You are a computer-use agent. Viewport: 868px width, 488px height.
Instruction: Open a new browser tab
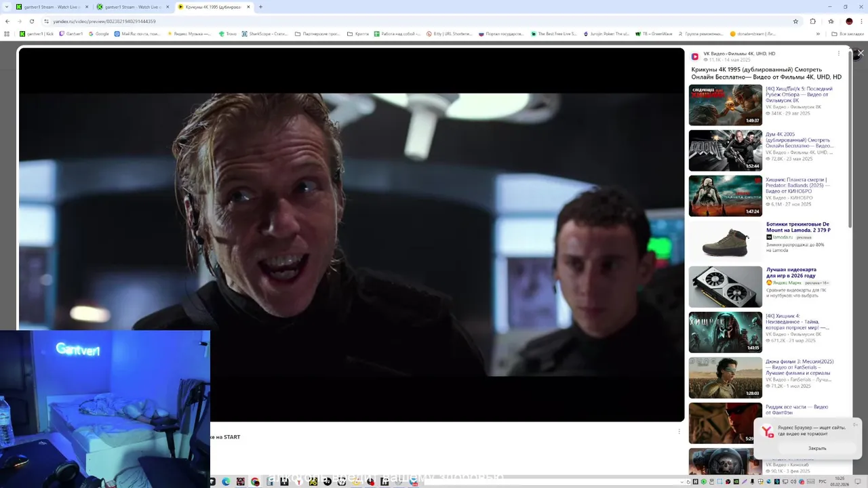pyautogui.click(x=261, y=7)
